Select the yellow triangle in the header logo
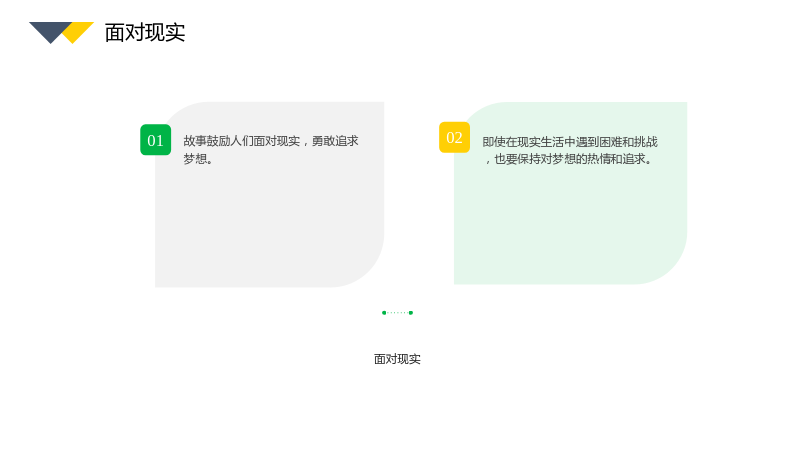Viewport: 800px width, 450px height. click(80, 32)
